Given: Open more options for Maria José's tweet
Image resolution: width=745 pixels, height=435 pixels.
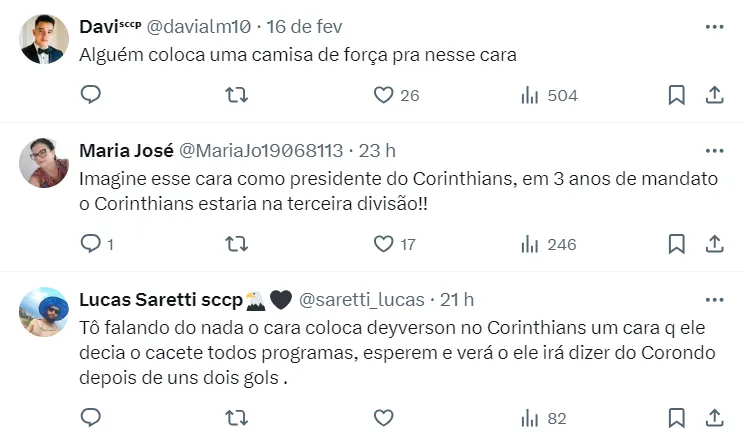Looking at the screenshot, I should (715, 151).
